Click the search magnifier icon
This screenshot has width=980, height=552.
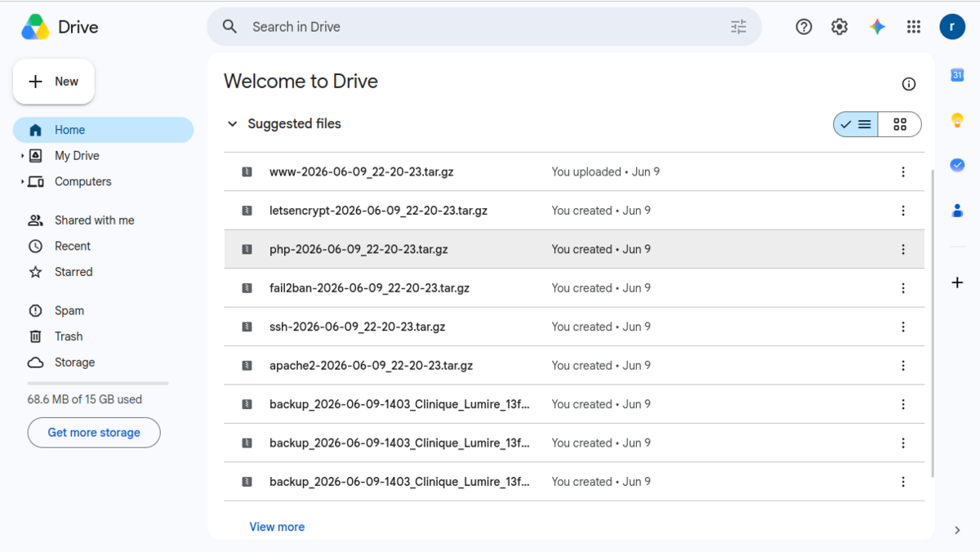pos(230,27)
